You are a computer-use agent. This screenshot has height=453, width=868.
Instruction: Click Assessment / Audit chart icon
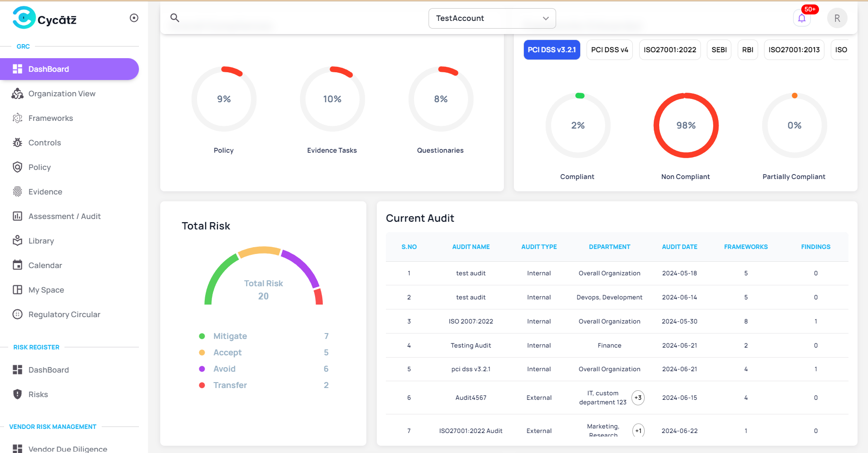[17, 216]
